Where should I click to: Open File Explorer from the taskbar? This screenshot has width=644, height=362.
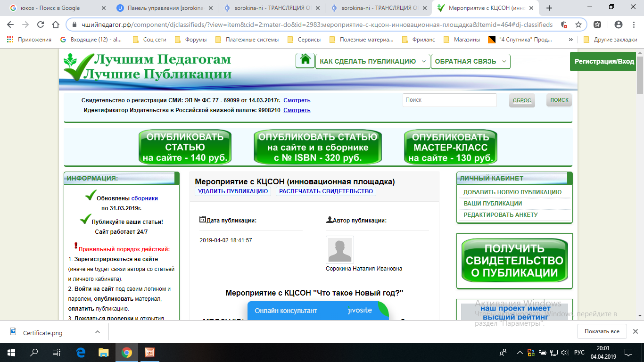(x=103, y=352)
